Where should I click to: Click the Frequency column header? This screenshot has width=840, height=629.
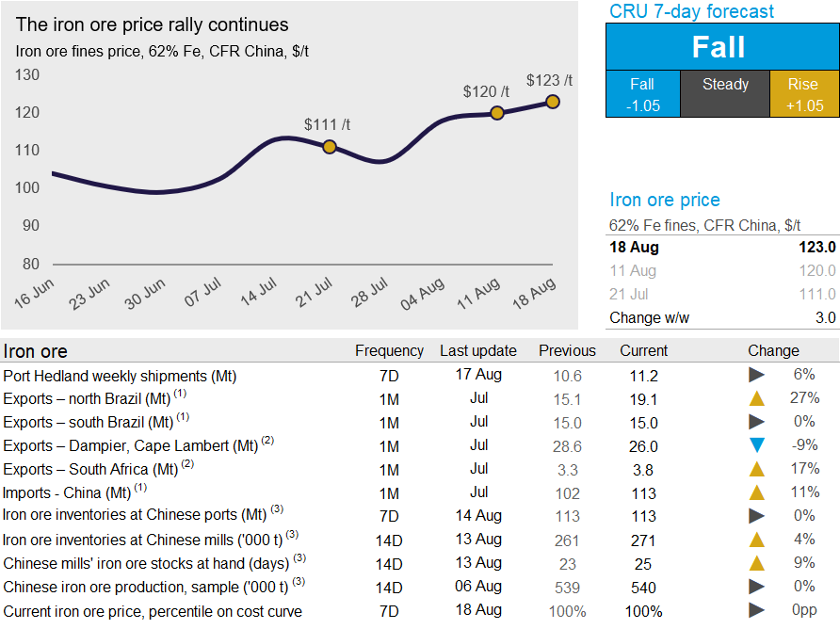click(389, 350)
